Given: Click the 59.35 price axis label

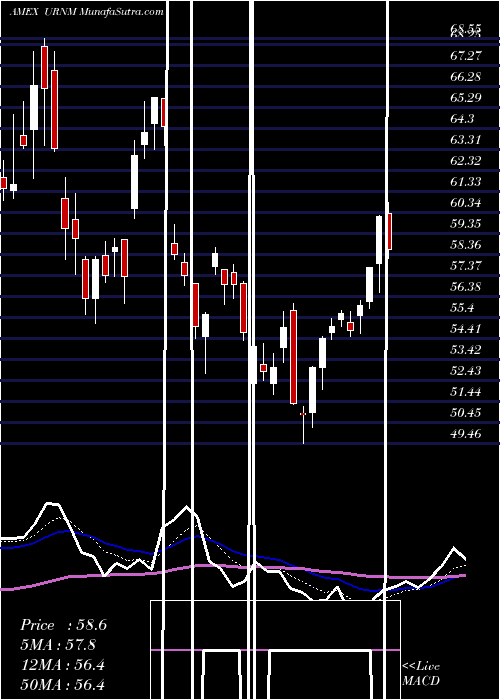Looking at the screenshot, I should [466, 224].
